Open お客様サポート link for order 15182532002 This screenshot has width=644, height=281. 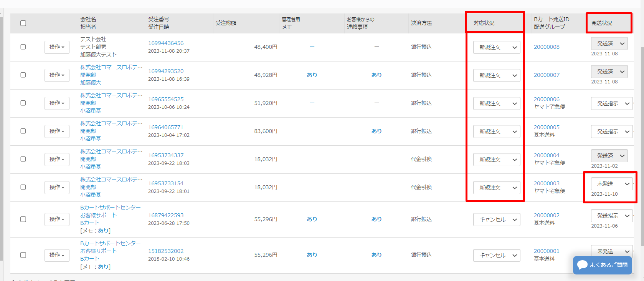click(98, 251)
